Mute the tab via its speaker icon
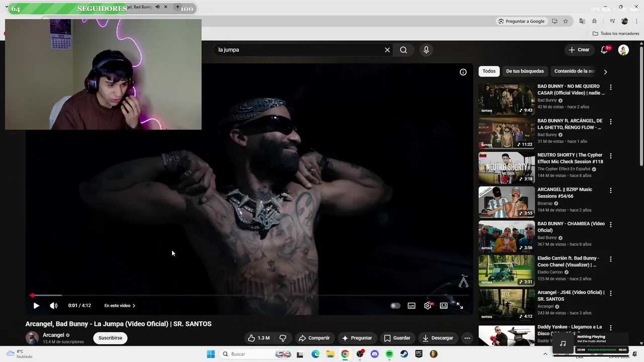Screen dimensions: 644x362 click(157, 7)
